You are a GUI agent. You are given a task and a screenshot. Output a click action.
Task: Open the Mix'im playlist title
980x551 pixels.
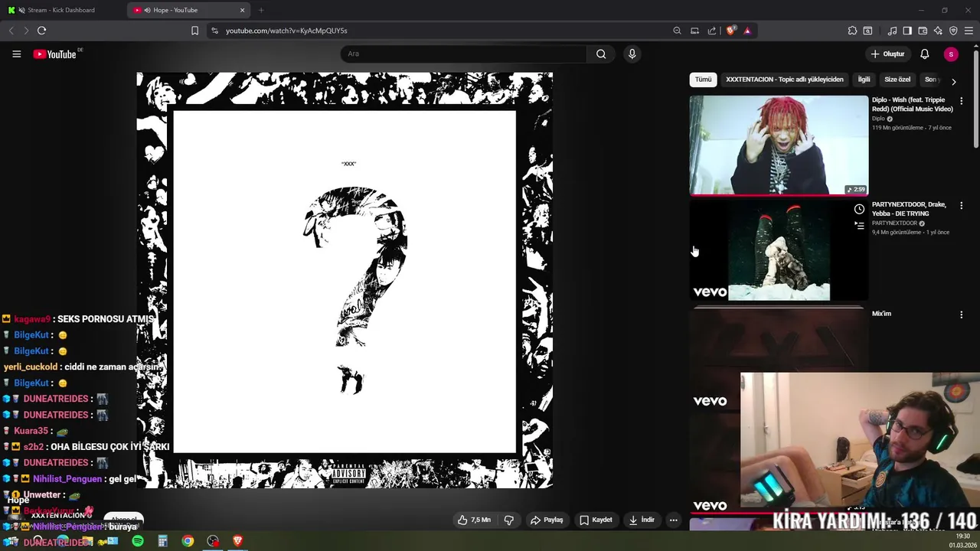(881, 314)
